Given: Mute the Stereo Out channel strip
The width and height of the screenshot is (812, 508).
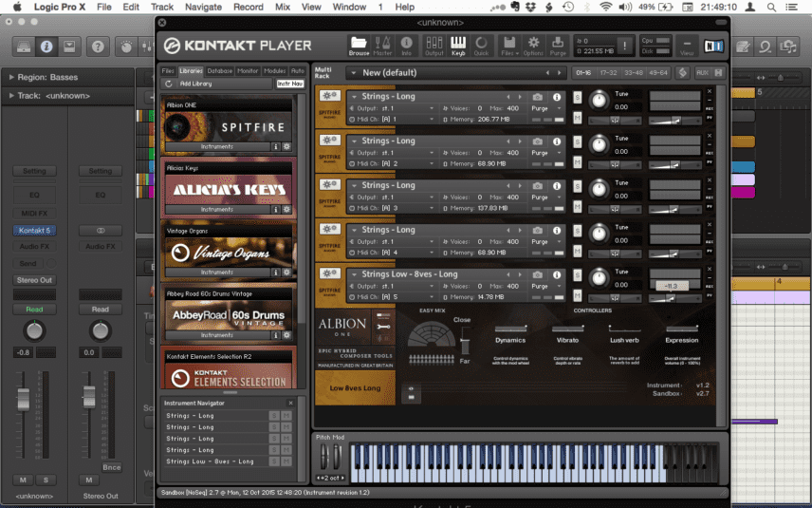Looking at the screenshot, I should [88, 480].
